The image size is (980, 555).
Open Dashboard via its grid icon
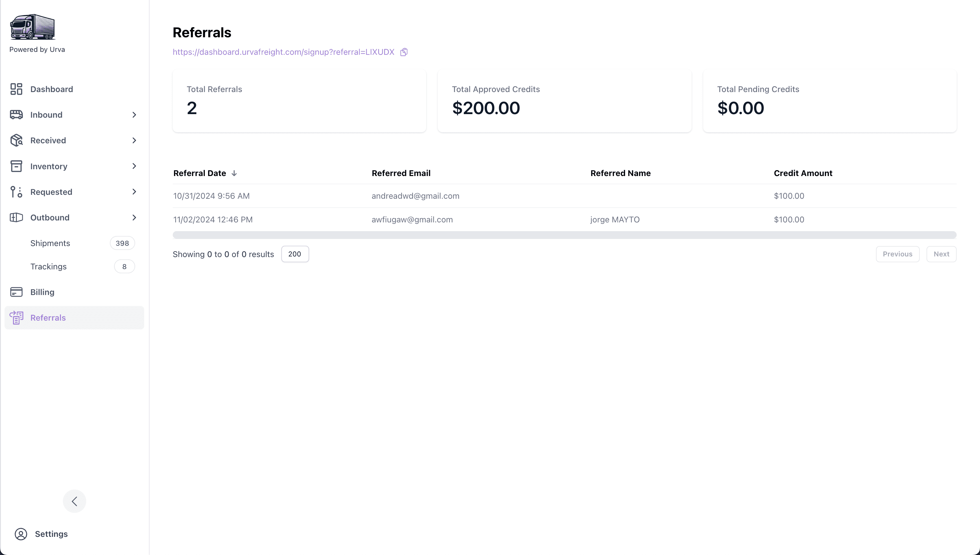(x=17, y=89)
